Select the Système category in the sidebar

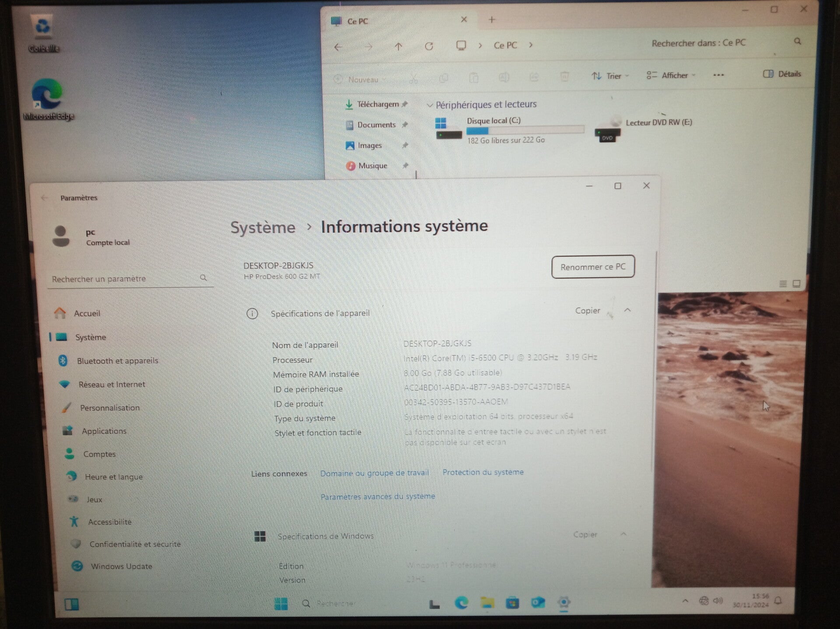point(90,337)
